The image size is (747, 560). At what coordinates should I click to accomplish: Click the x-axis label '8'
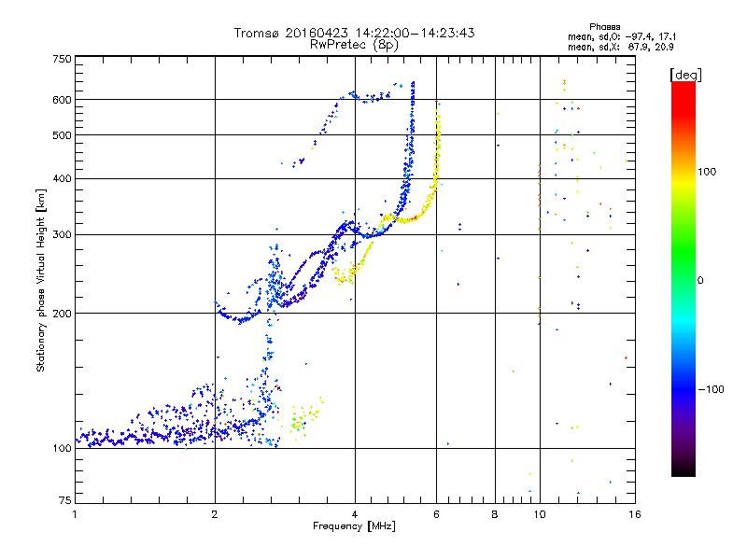point(495,514)
